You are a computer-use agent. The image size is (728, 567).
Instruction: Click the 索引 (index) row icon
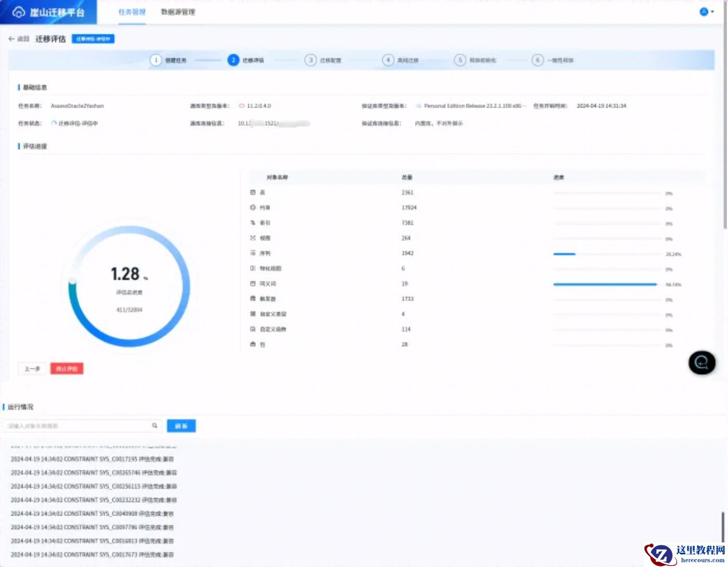pos(253,223)
